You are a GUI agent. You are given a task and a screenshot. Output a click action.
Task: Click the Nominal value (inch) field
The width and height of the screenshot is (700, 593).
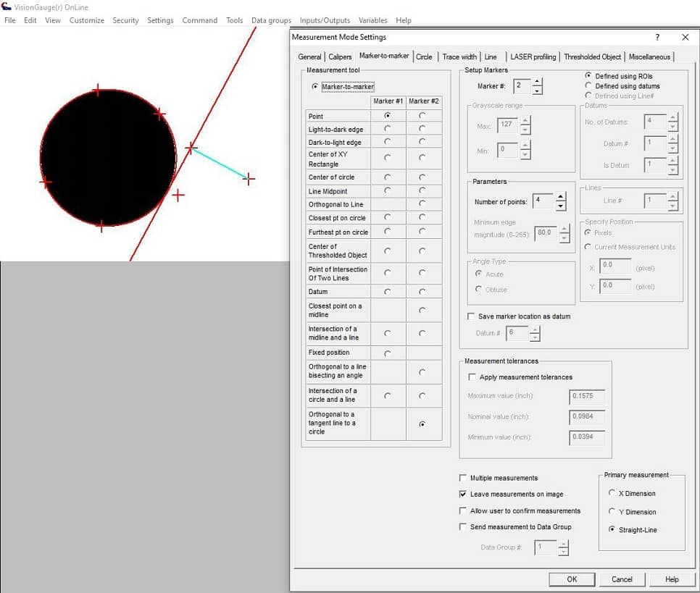tap(587, 416)
